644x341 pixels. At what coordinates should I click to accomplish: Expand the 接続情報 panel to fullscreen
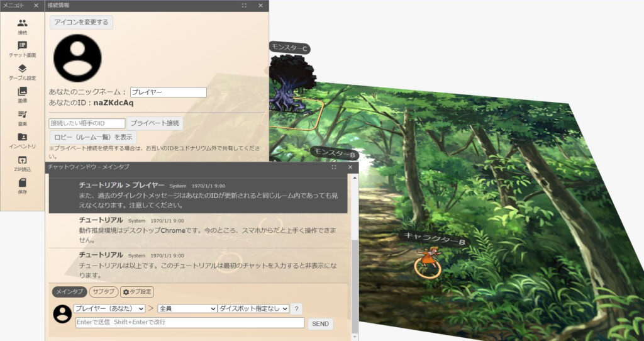[244, 5]
